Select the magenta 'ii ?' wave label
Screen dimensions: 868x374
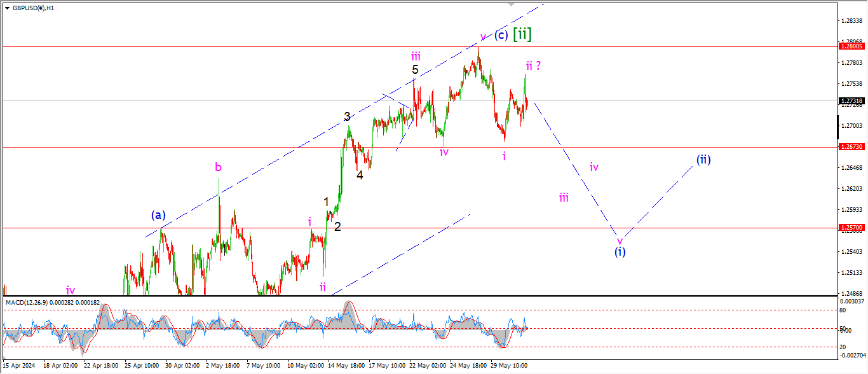click(532, 65)
